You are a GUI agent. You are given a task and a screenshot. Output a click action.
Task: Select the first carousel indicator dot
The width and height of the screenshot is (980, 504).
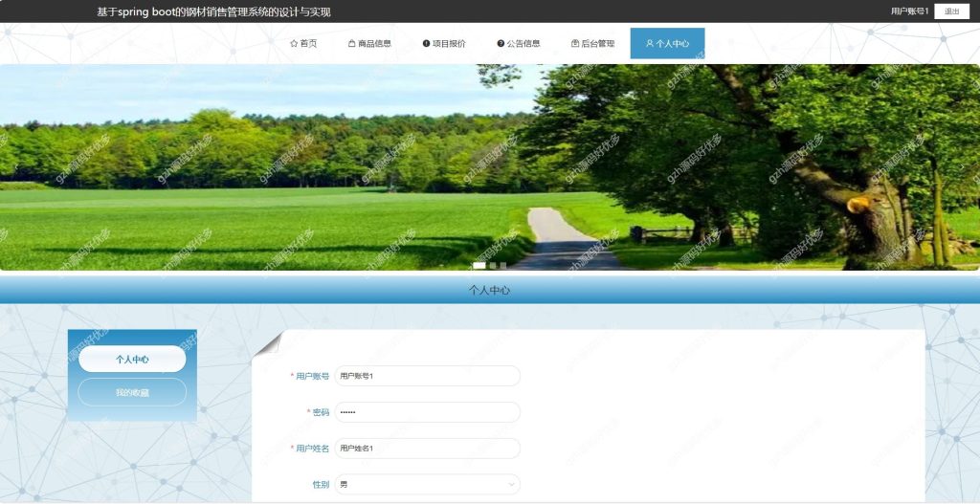pyautogui.click(x=479, y=266)
